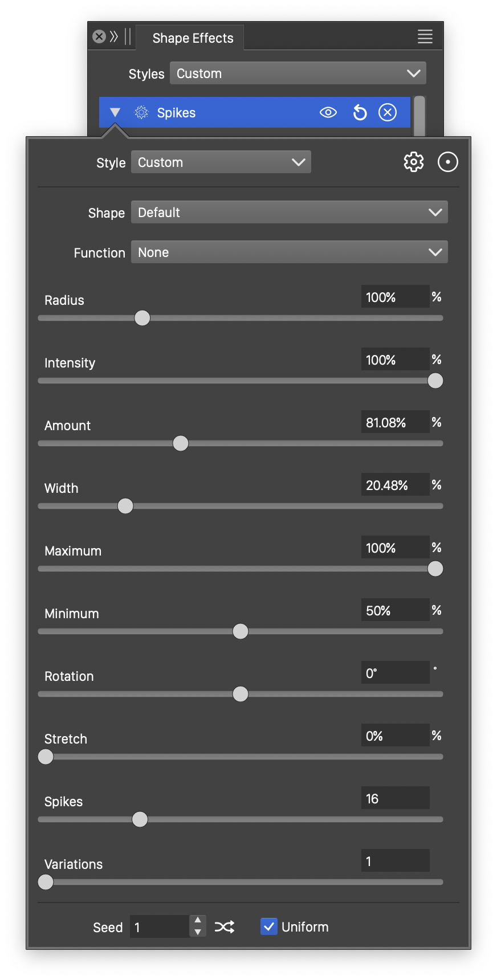This screenshot has height=980, width=497.
Task: Expand the Function dropdown showing None
Action: coord(289,252)
